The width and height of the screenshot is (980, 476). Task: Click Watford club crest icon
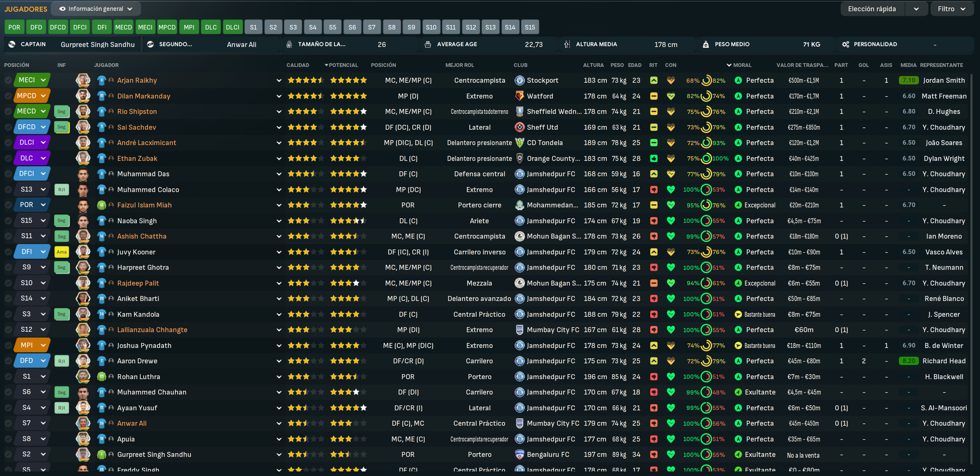519,96
